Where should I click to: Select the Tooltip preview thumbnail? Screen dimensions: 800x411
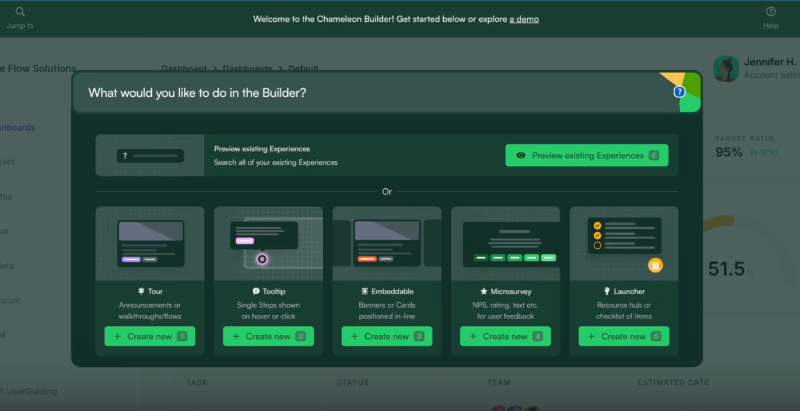268,244
